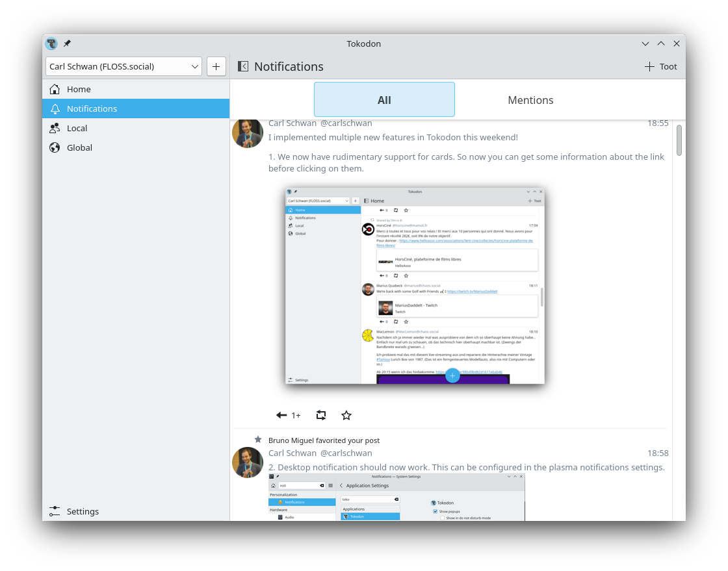Open the System Settings screenshot attachment
This screenshot has width=728, height=571.
point(396,497)
